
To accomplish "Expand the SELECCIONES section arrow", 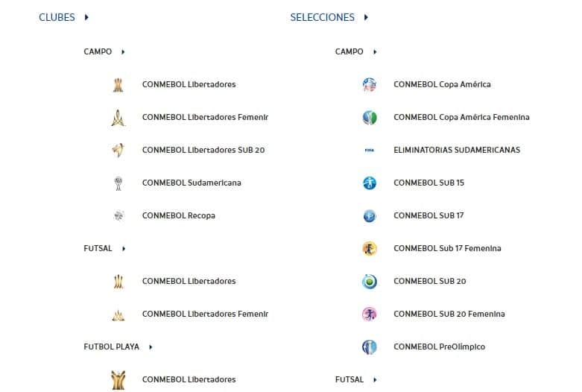I will click(x=366, y=17).
